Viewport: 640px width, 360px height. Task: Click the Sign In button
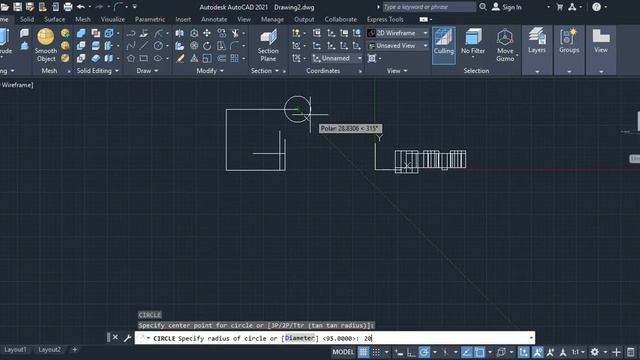pos(507,7)
